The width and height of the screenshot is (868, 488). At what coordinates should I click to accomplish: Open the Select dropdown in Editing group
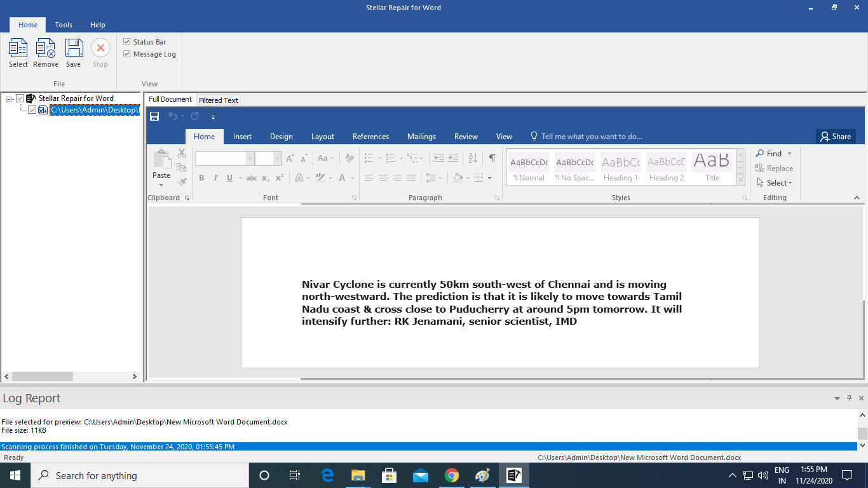775,183
